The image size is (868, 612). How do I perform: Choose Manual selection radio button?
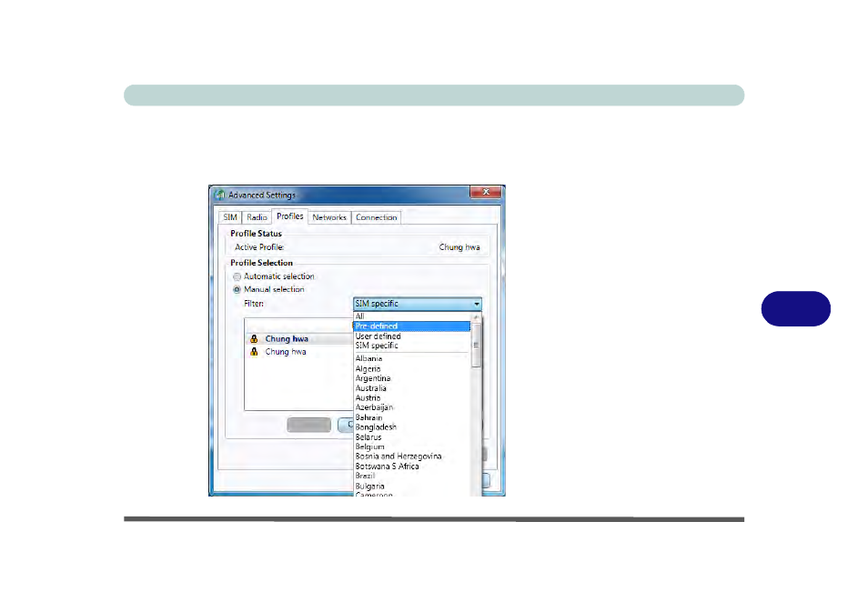pos(237,289)
